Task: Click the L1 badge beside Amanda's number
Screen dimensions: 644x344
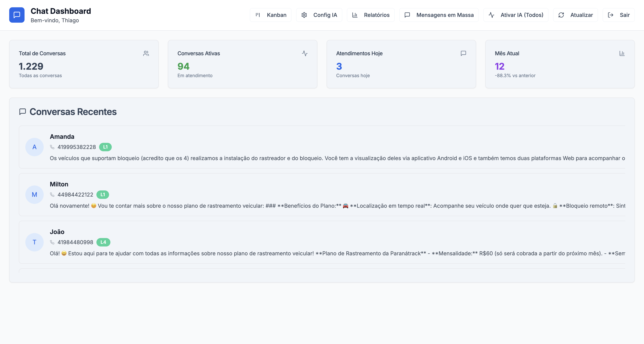Action: click(x=105, y=147)
